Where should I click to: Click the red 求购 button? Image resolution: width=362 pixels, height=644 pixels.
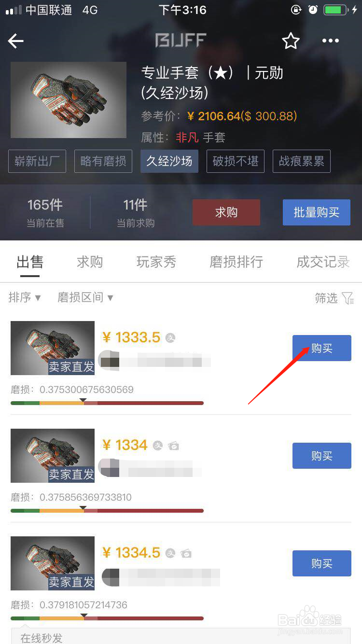(x=226, y=212)
